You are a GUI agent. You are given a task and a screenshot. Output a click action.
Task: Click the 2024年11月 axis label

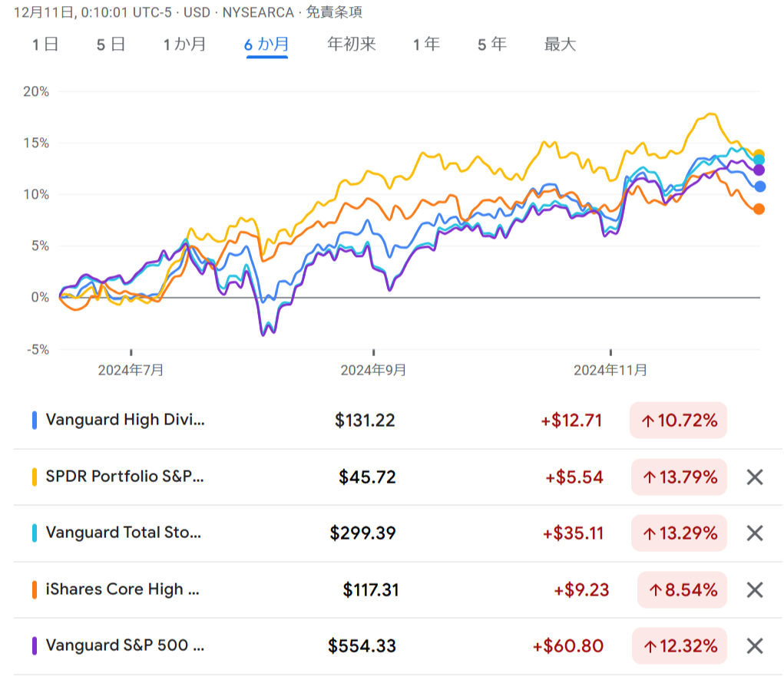click(x=610, y=370)
